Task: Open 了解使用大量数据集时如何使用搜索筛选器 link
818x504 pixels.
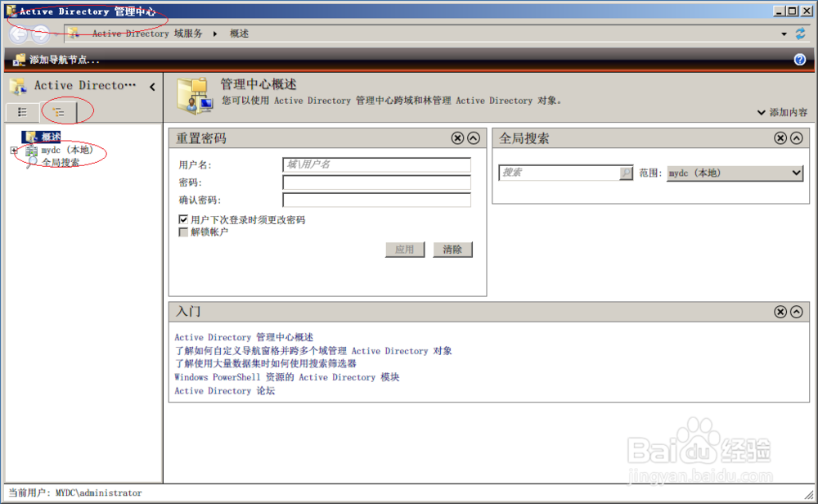Action: (x=265, y=363)
